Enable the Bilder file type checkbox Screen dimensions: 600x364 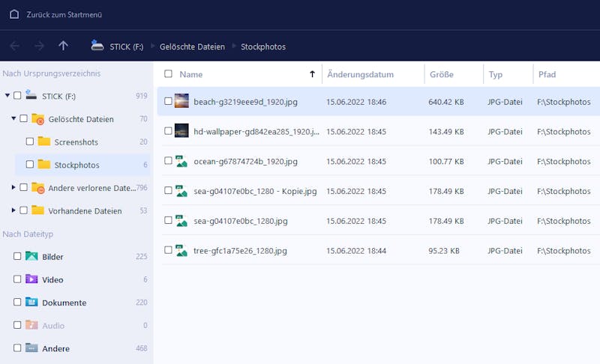17,256
